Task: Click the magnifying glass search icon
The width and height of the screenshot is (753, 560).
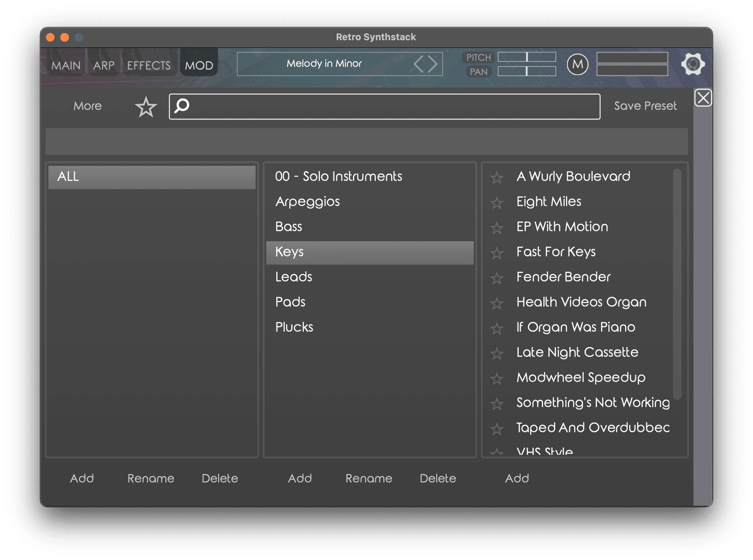Action: 182,106
